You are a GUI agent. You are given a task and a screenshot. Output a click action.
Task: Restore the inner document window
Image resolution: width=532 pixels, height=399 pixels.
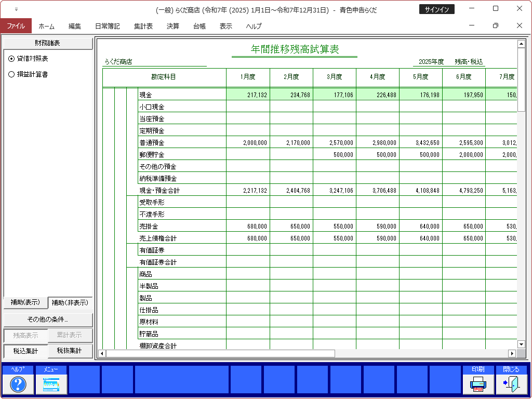pos(495,25)
